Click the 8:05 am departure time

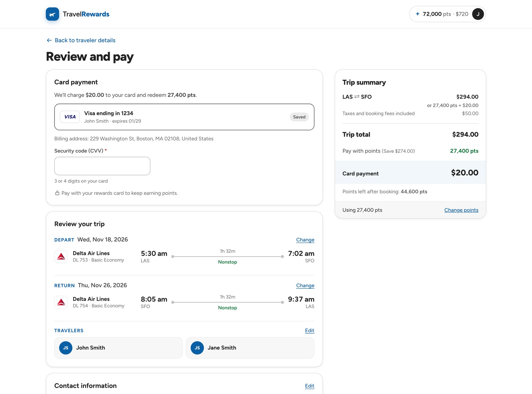(x=154, y=299)
